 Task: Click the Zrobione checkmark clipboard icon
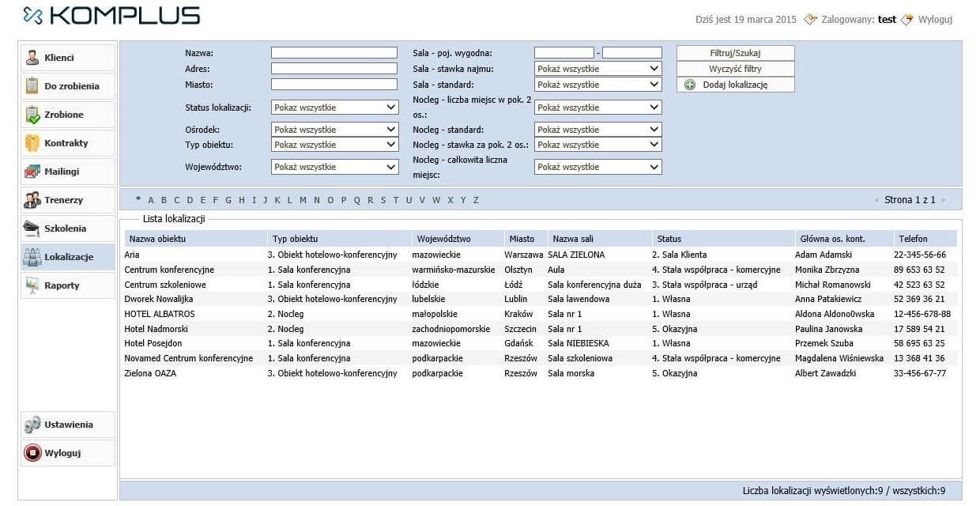click(32, 115)
